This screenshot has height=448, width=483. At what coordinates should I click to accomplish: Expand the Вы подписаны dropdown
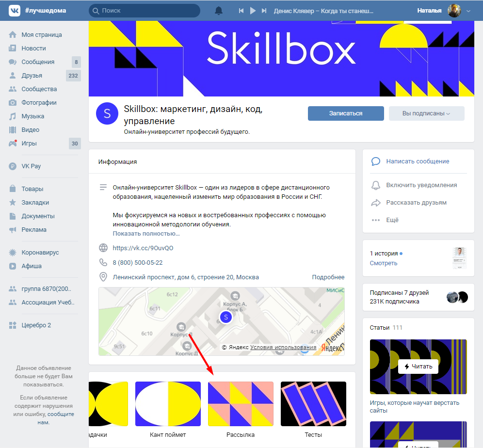pyautogui.click(x=426, y=113)
